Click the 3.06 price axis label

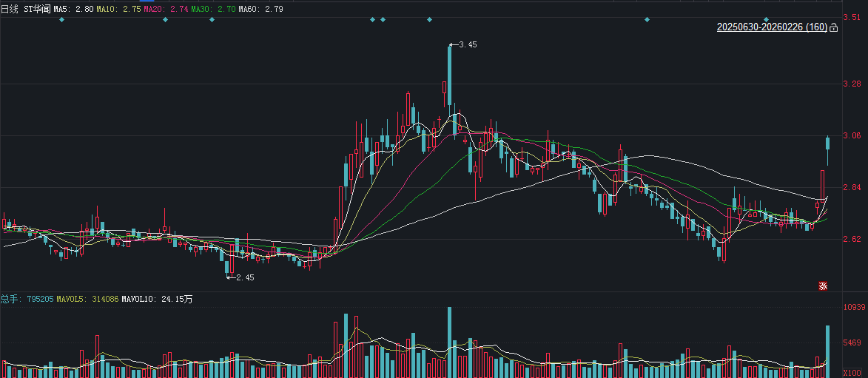click(852, 135)
